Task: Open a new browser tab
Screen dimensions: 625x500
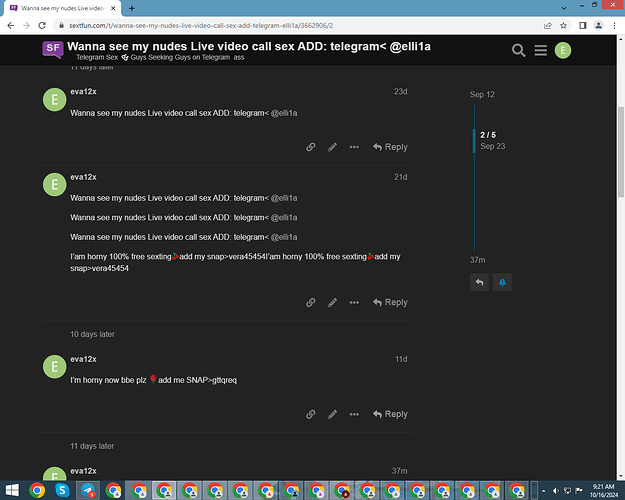Action: pos(132,8)
